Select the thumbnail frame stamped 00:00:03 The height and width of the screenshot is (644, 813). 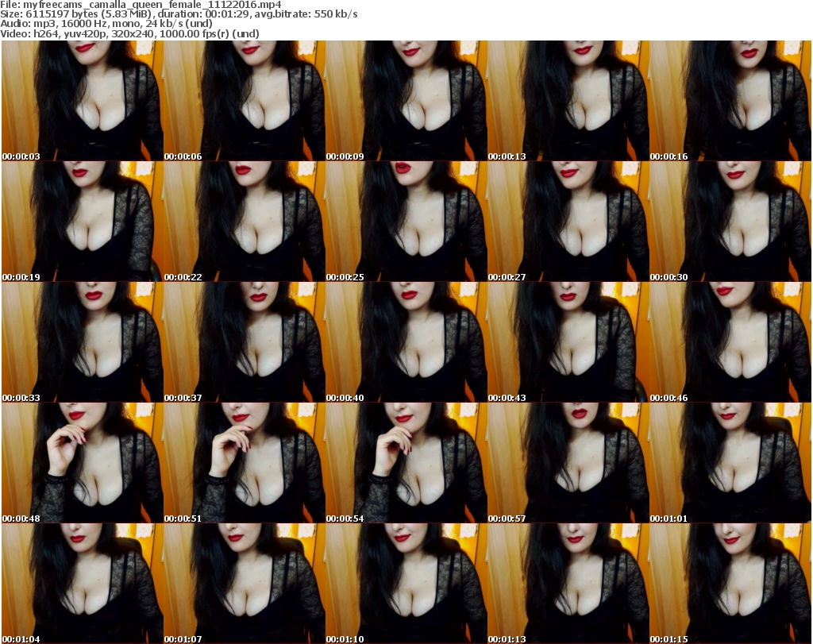(x=83, y=101)
